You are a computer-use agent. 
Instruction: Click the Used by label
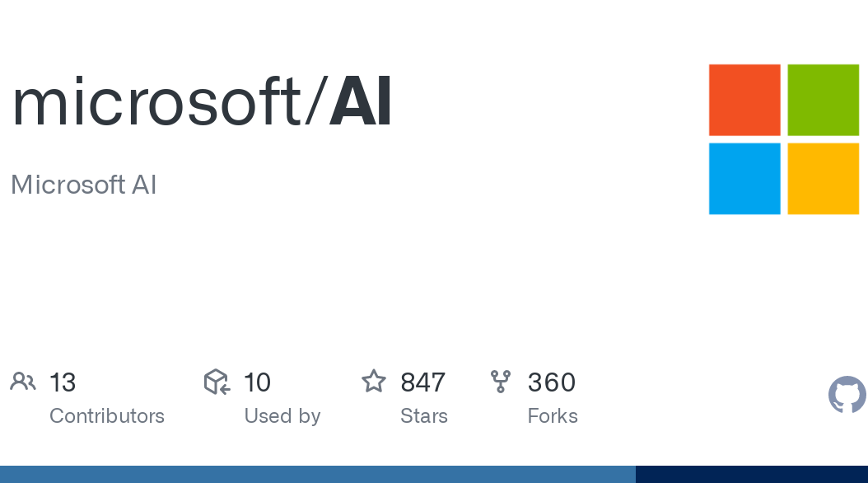pos(282,416)
